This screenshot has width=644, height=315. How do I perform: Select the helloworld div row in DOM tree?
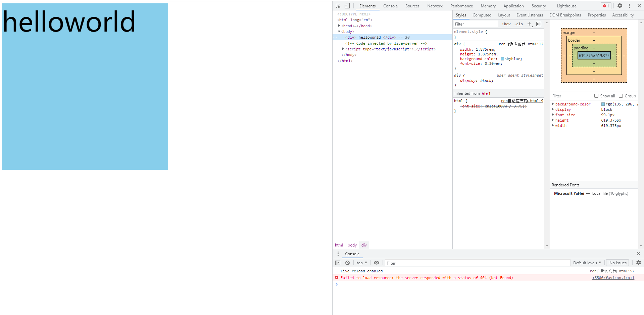[392, 37]
